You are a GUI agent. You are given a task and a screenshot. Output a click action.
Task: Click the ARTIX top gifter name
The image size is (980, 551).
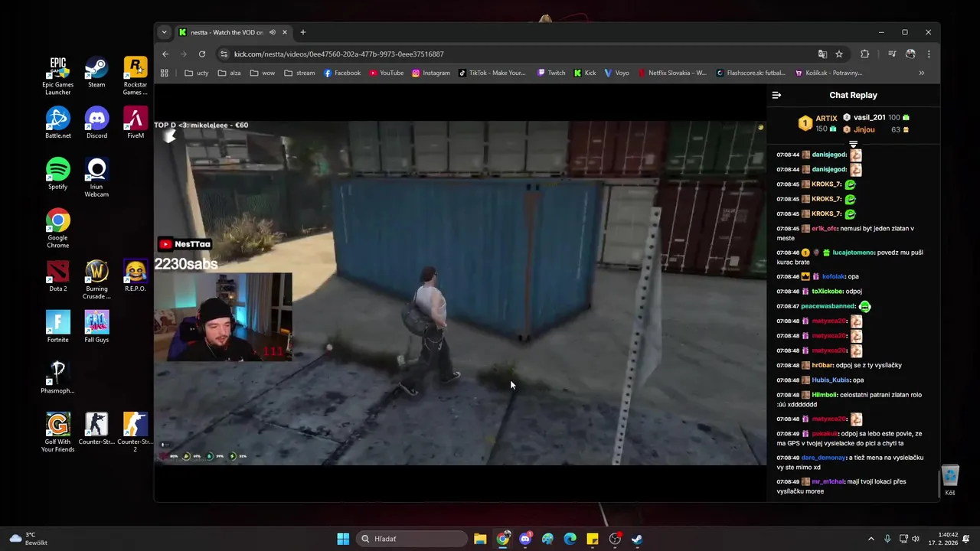click(x=826, y=119)
